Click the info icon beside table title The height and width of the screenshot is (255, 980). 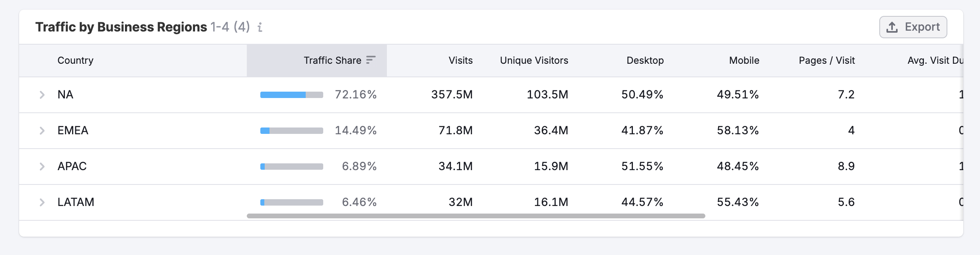(260, 27)
